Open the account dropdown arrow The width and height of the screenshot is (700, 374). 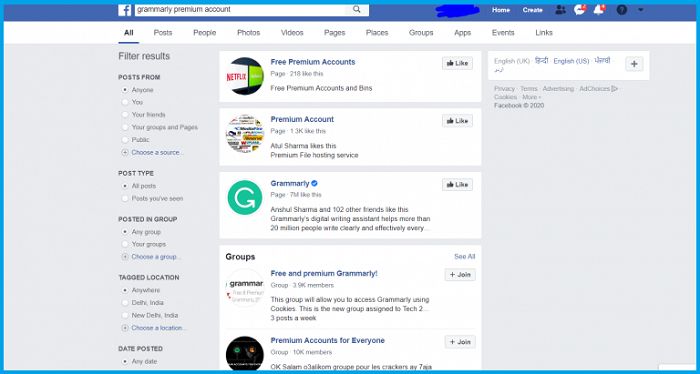pos(641,10)
